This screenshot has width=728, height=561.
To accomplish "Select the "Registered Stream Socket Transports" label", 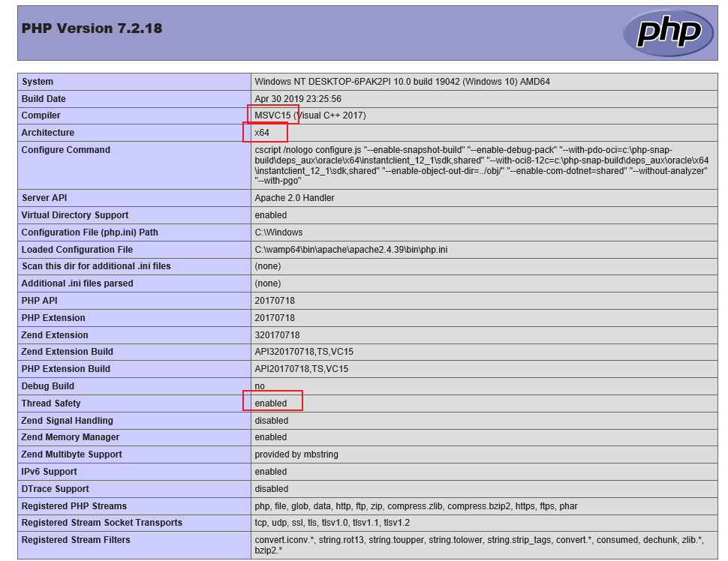I will pyautogui.click(x=101, y=523).
